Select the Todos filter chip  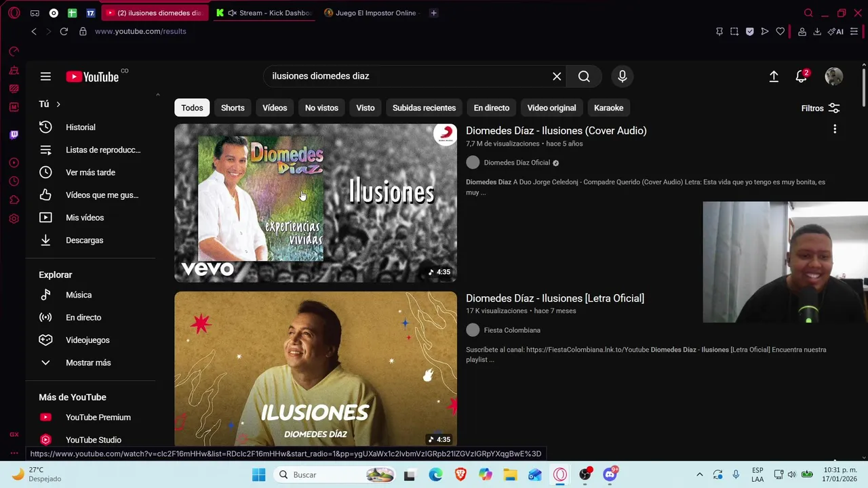click(192, 108)
